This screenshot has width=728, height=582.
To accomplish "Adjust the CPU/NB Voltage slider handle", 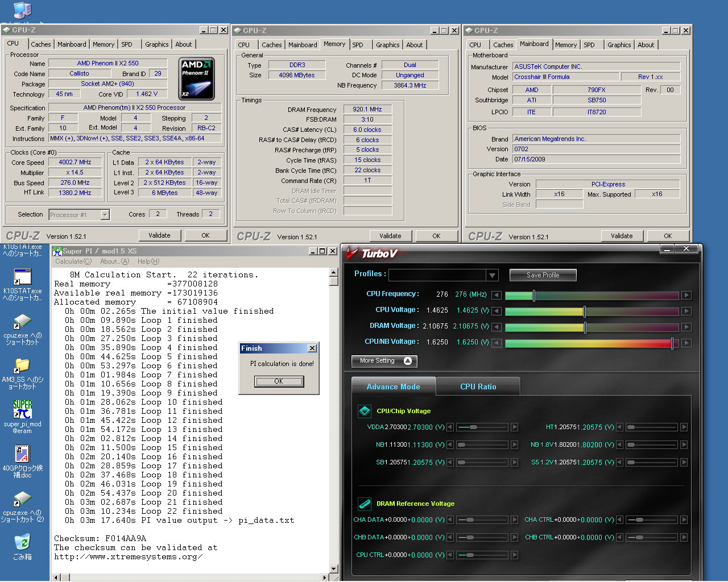I will pyautogui.click(x=672, y=343).
